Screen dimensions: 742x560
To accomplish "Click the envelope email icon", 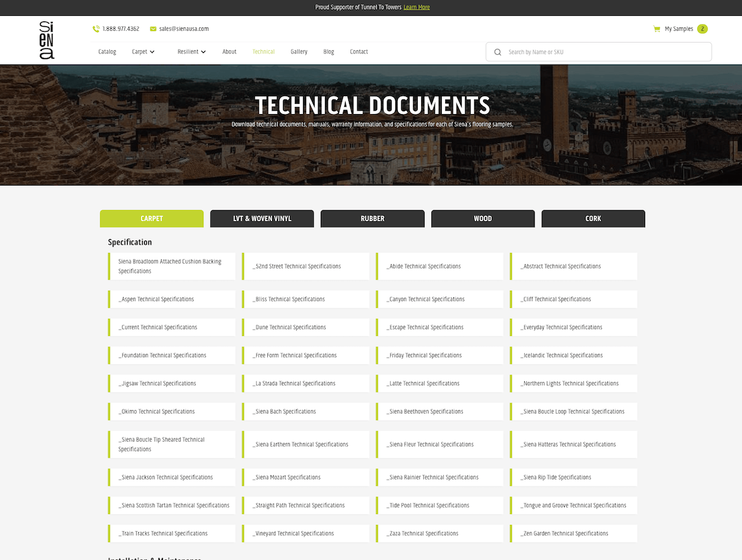I will click(x=153, y=29).
